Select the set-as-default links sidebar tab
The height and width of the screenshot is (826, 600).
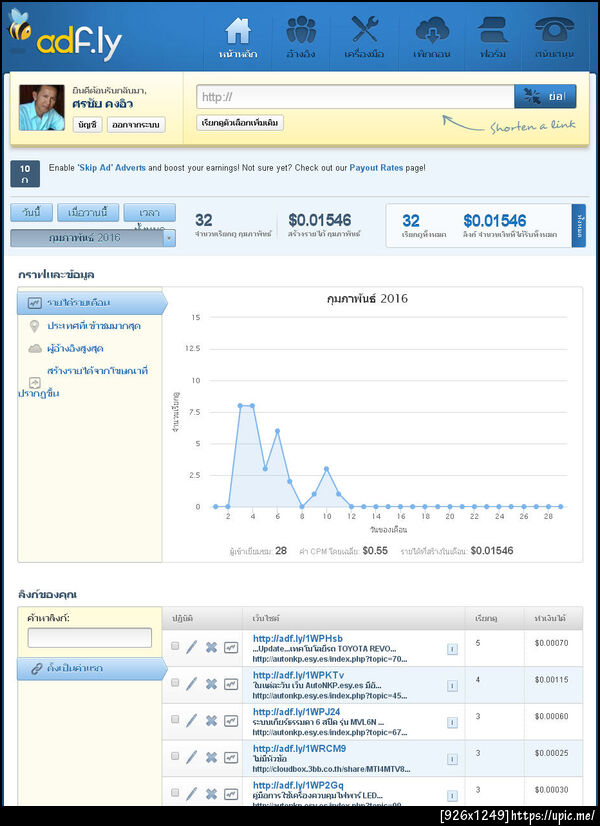tap(91, 668)
